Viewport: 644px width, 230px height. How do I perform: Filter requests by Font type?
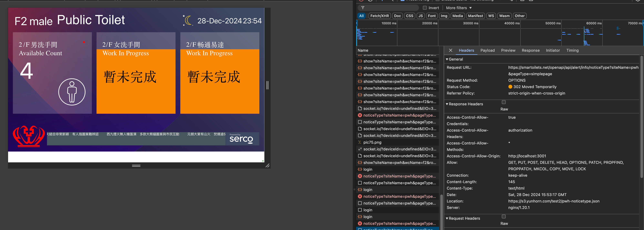pos(432,16)
